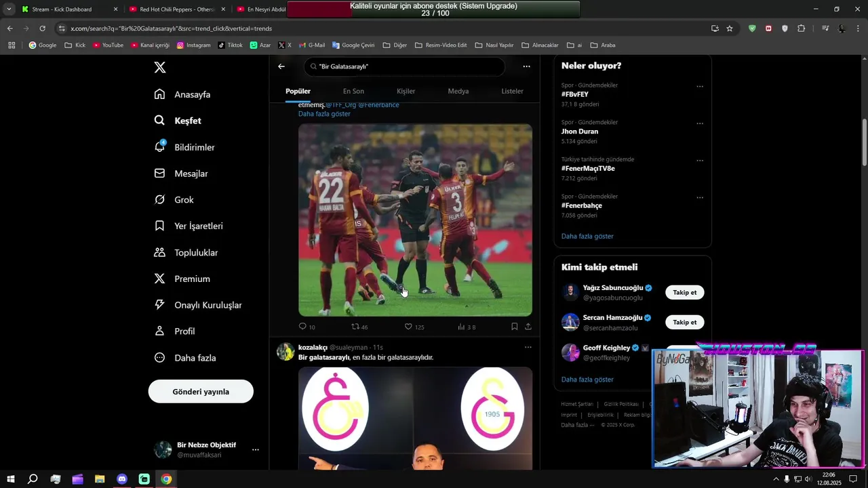Open the X logo home icon

[x=160, y=67]
